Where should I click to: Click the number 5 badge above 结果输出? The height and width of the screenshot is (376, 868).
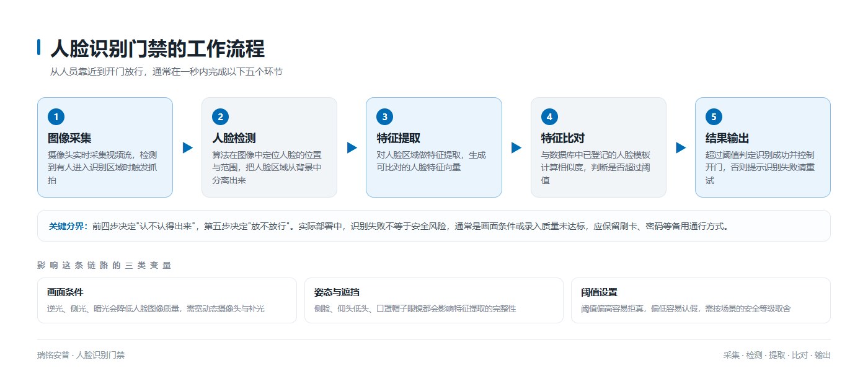coord(714,116)
